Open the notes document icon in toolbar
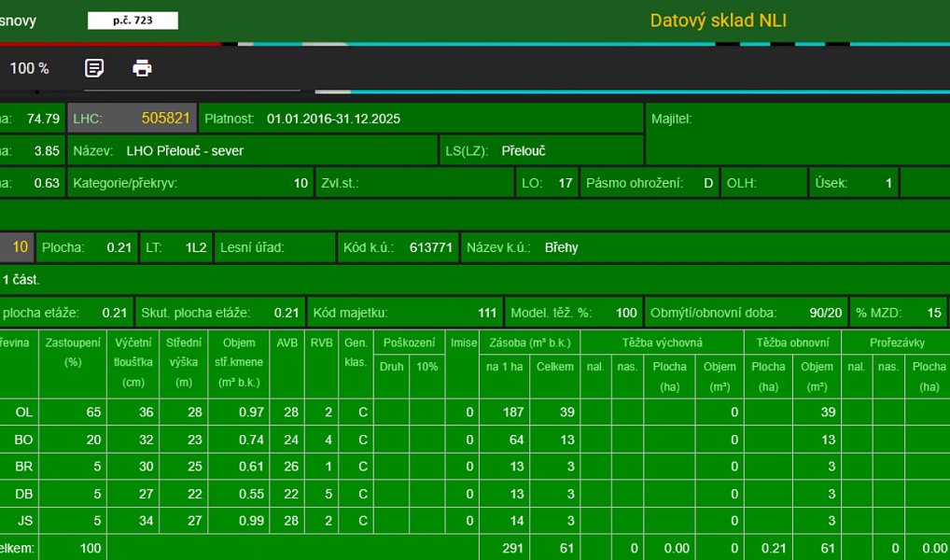 (94, 68)
